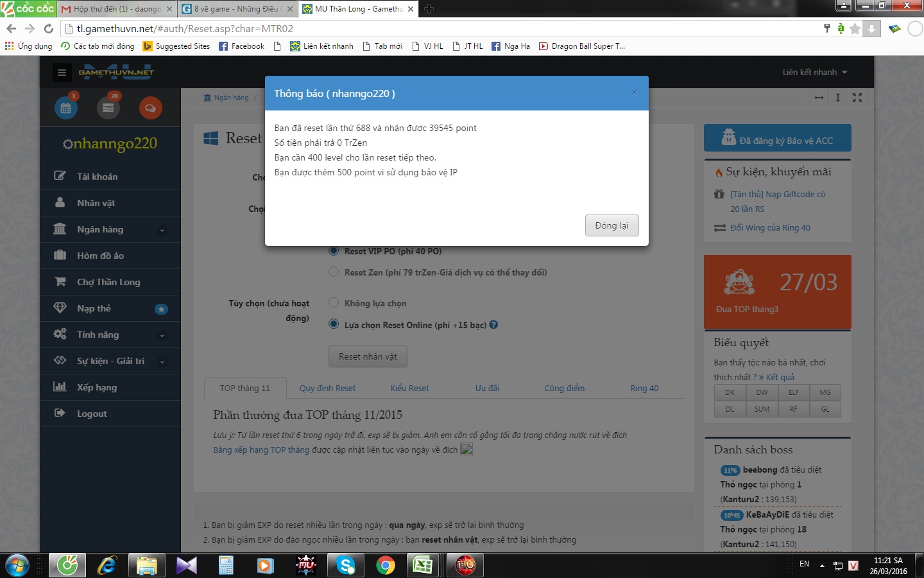Image resolution: width=924 pixels, height=578 pixels.
Task: Click the blue calendar icon in sidebar
Action: (x=65, y=108)
